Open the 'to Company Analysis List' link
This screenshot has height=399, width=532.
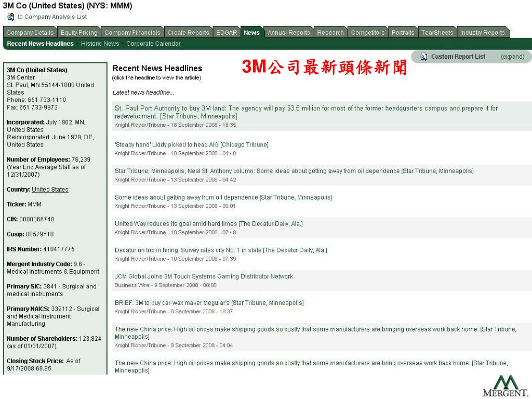point(52,17)
